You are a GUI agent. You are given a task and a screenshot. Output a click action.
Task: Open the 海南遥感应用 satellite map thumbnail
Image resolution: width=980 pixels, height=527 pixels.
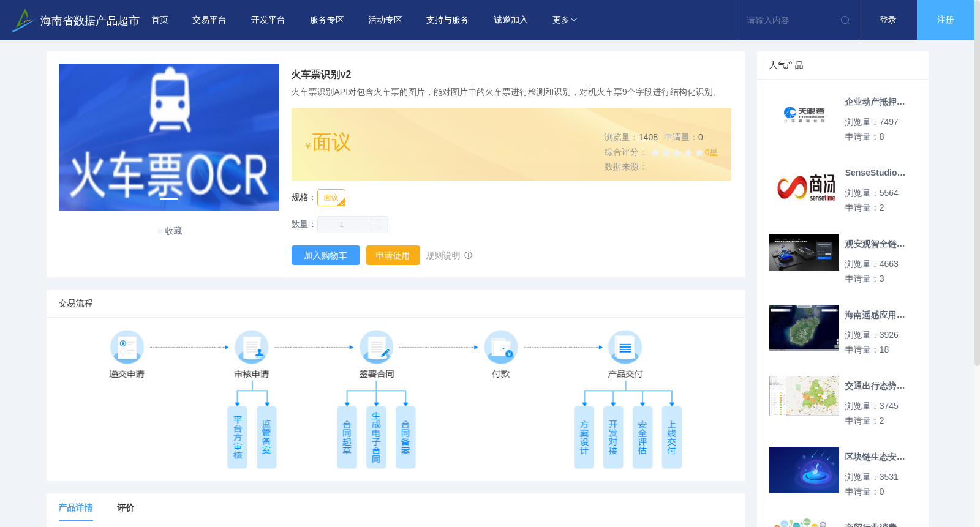(804, 327)
